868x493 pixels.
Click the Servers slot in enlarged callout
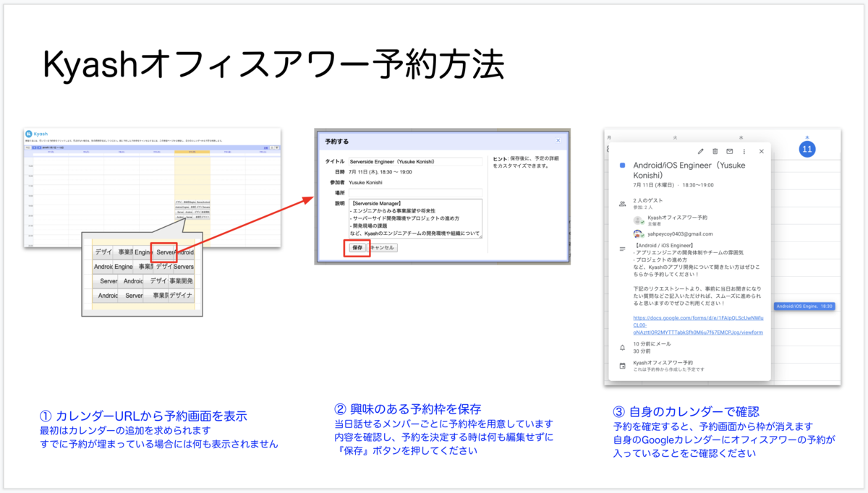(184, 267)
